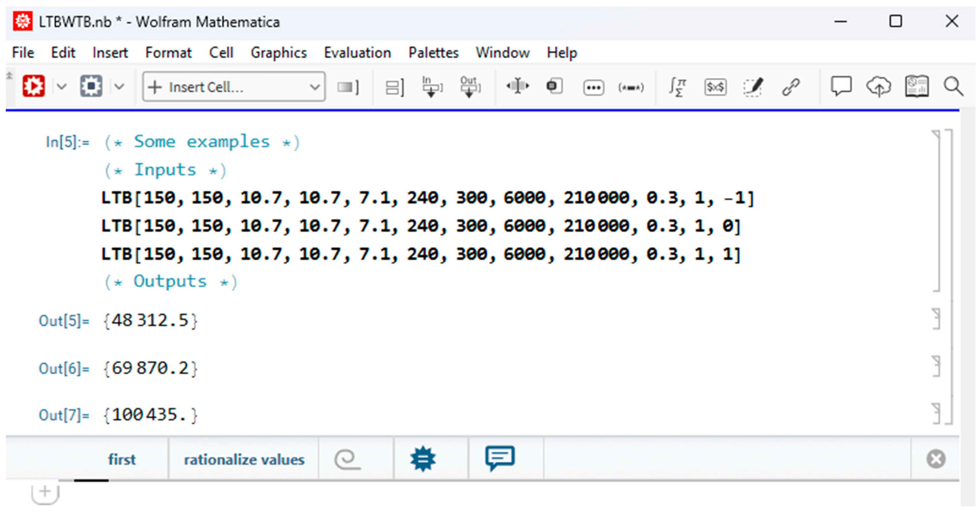Minimize the Mathematica window
The image size is (980, 512).
point(840,21)
